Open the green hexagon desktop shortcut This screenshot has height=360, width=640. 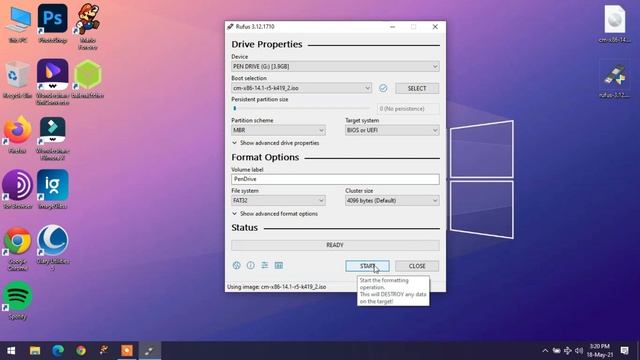tap(88, 79)
